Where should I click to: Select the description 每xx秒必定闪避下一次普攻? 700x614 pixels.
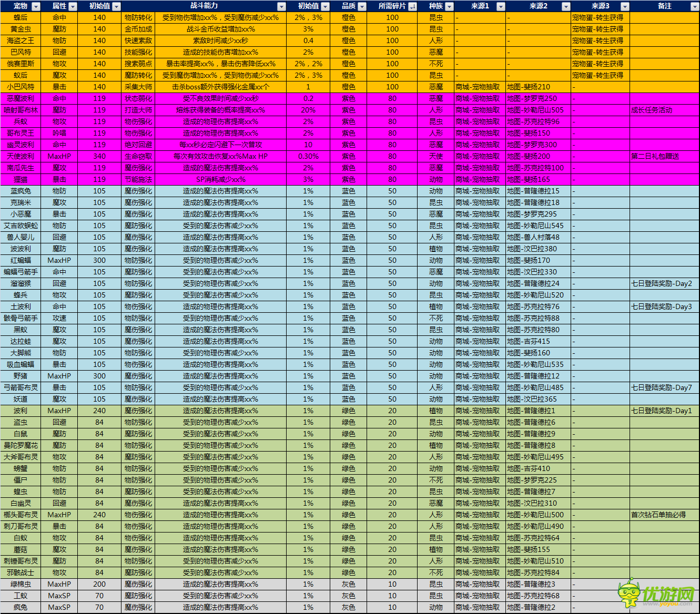click(221, 145)
